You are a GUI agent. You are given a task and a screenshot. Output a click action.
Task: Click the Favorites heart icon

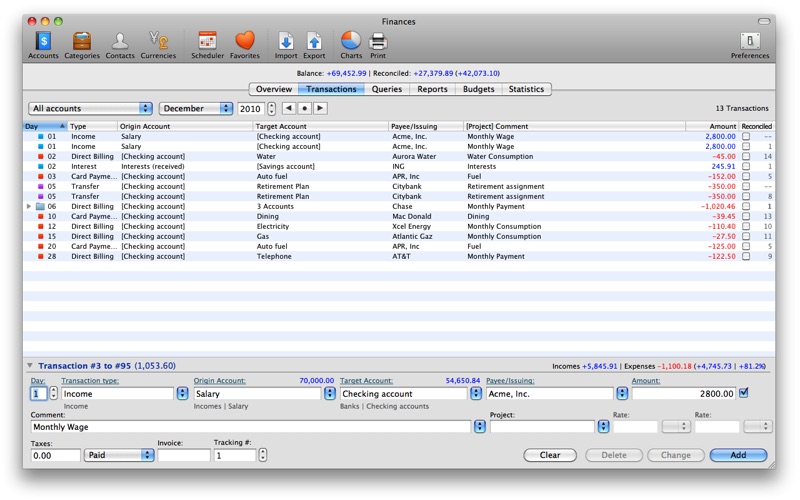point(245,41)
